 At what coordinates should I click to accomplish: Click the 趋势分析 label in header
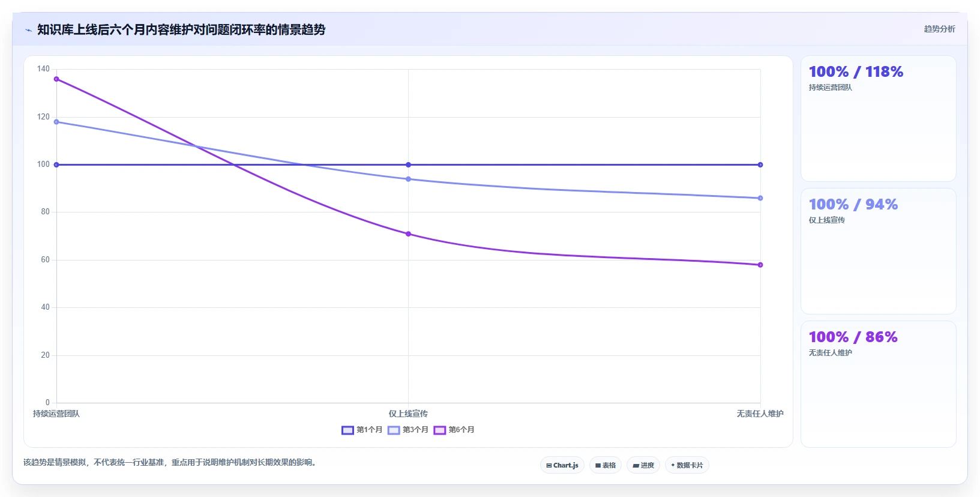939,29
